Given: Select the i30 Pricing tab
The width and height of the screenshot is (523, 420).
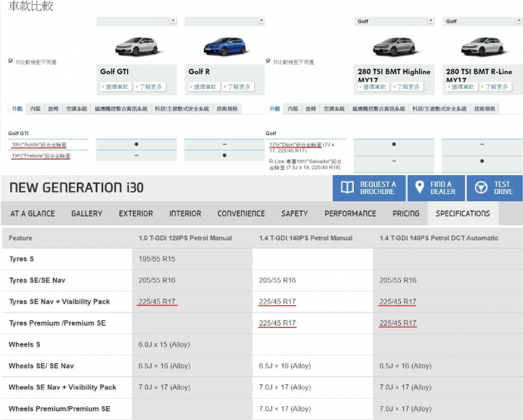Looking at the screenshot, I should [405, 214].
